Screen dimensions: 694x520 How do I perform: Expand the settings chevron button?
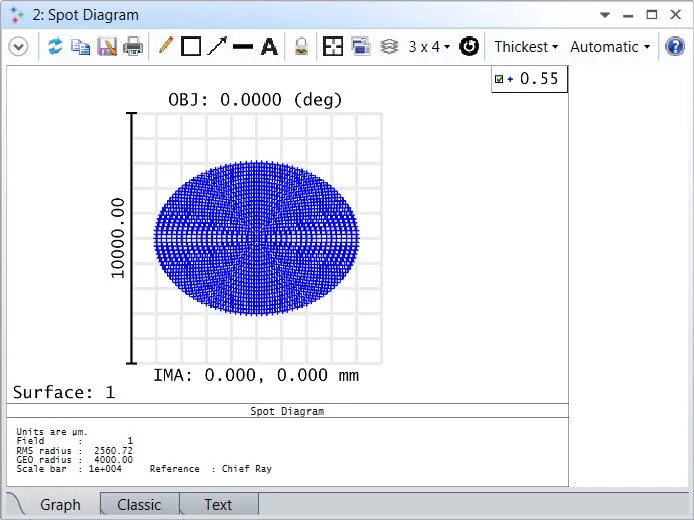click(18, 47)
